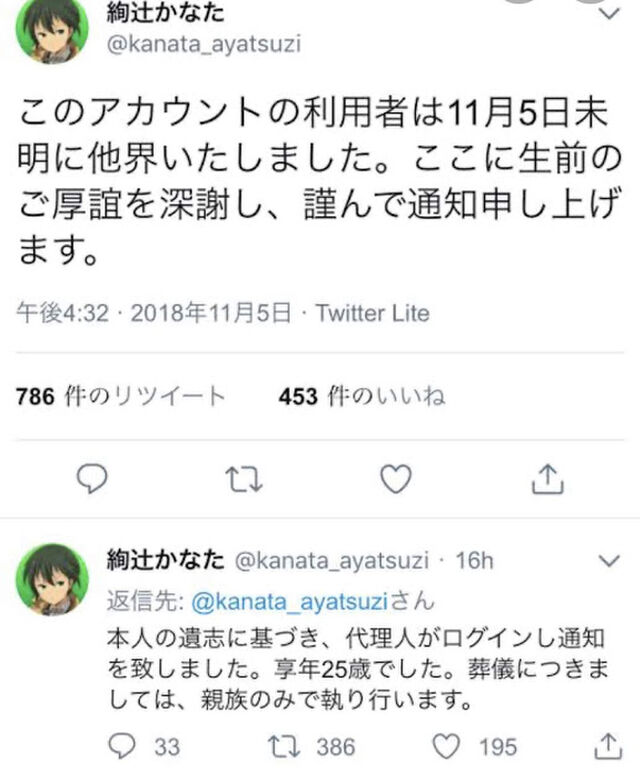Open the 絢辻かなた display name at the top
Viewport: 640px width, 774px height.
165,13
